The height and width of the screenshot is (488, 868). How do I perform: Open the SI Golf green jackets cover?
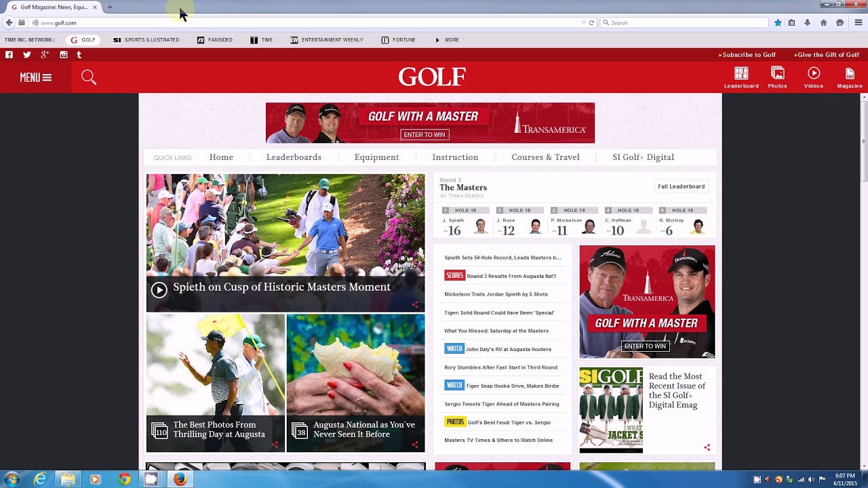tap(611, 410)
